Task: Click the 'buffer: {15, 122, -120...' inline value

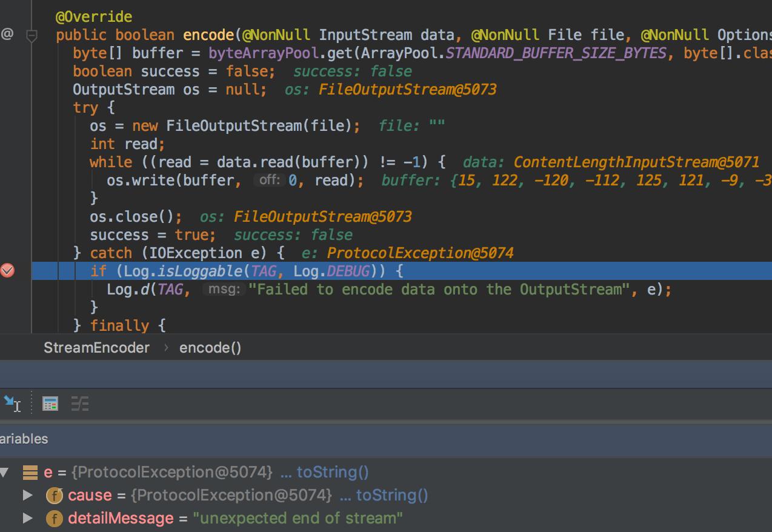Action: (x=576, y=181)
